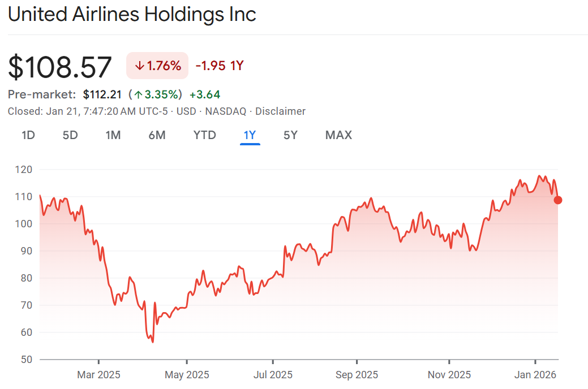Switch to the 5D range tab
Image resolution: width=588 pixels, height=389 pixels.
pyautogui.click(x=70, y=135)
